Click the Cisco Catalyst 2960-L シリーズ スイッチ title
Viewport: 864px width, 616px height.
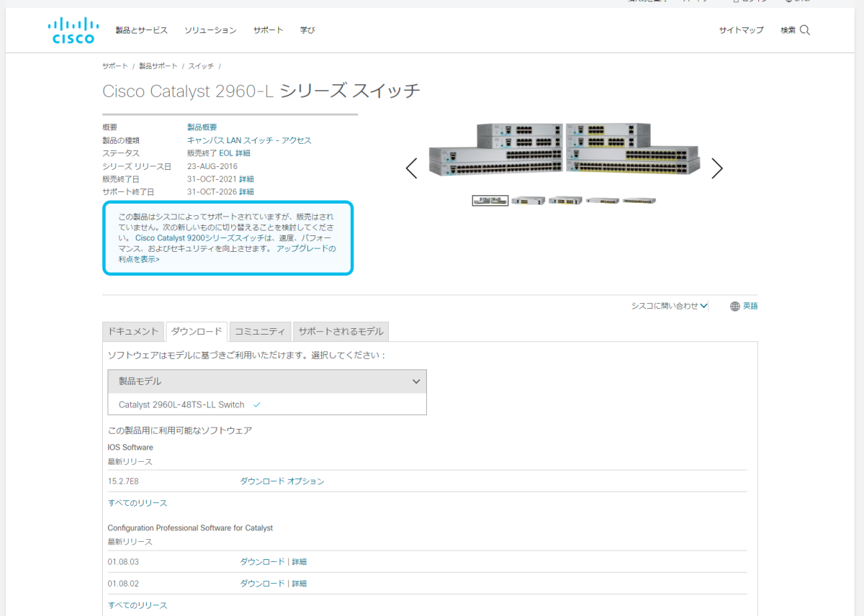coord(261,91)
